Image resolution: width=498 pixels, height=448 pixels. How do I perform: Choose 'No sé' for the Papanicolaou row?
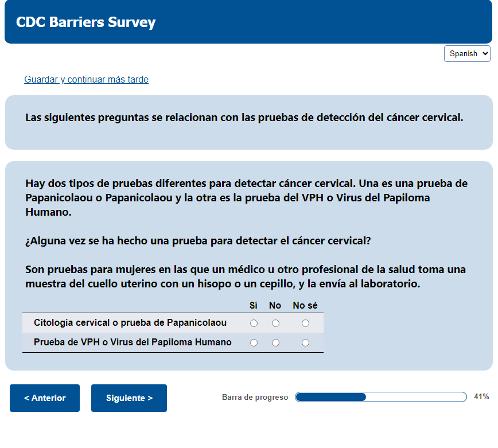coord(305,324)
